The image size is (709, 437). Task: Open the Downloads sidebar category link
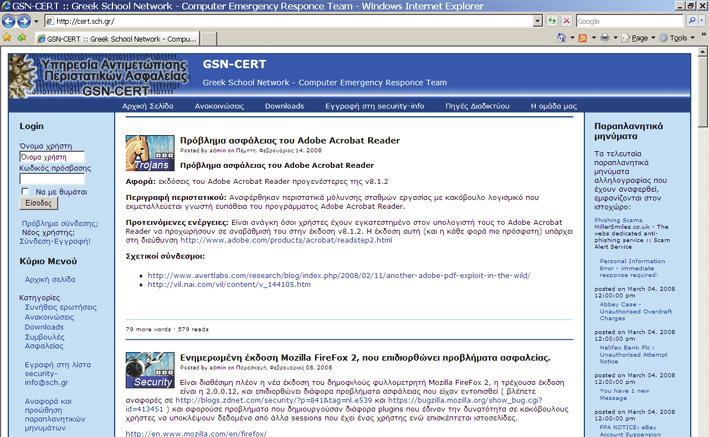pyautogui.click(x=44, y=327)
